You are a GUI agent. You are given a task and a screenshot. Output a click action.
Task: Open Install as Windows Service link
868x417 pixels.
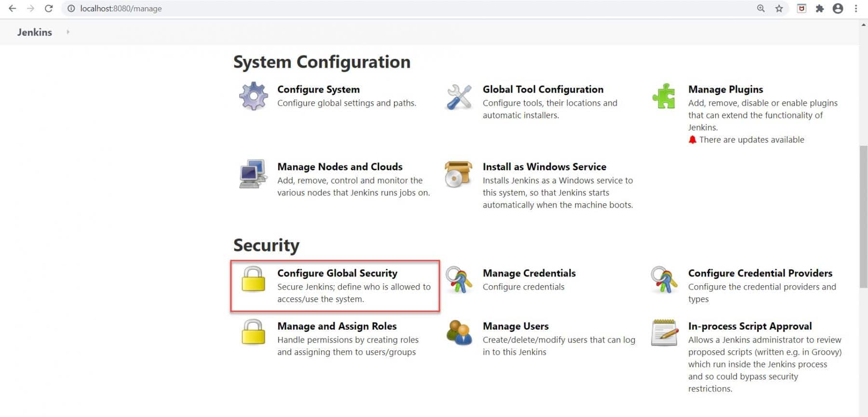pos(544,167)
